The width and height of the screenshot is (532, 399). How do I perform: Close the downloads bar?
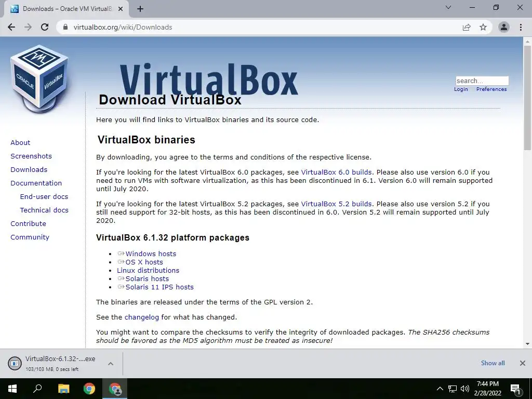[x=523, y=363]
